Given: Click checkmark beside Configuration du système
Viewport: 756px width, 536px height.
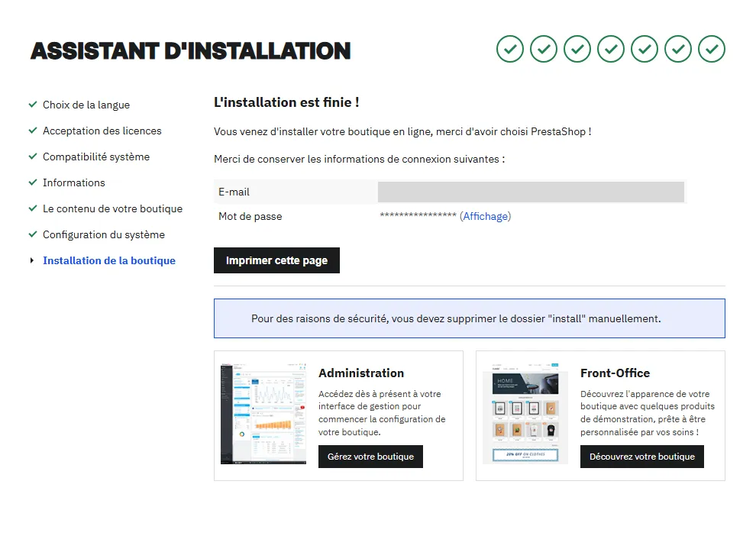Looking at the screenshot, I should point(33,234).
